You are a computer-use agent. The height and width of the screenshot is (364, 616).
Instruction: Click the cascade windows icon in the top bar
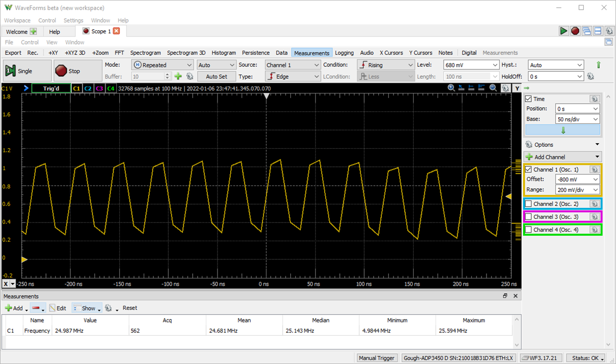pyautogui.click(x=587, y=31)
